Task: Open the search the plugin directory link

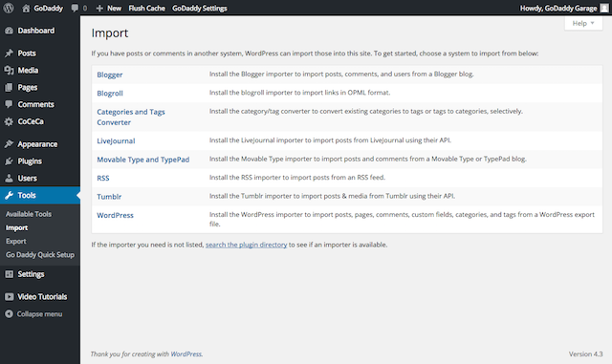Action: (x=247, y=245)
